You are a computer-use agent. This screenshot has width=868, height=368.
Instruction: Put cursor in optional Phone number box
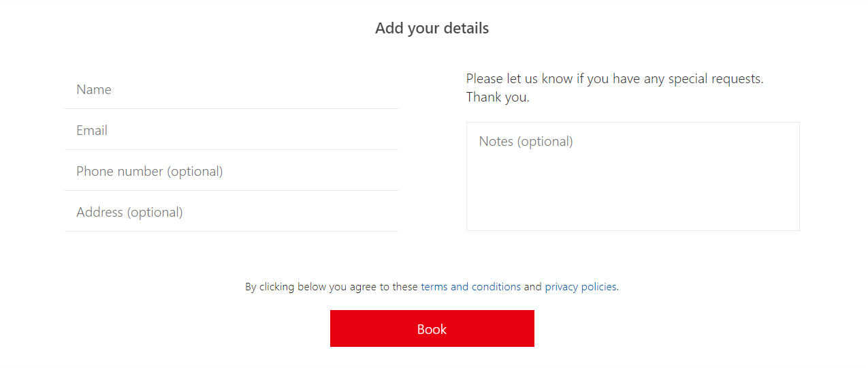tap(231, 171)
